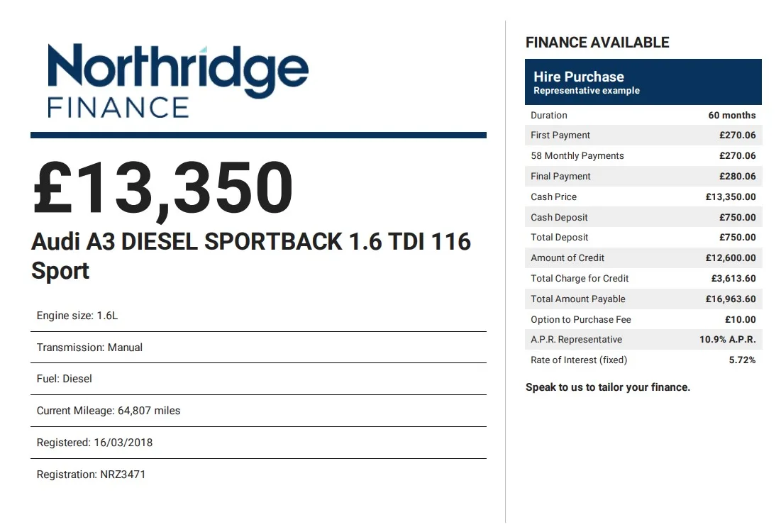
Task: Click the A.P.R. Representative 10.9% row
Action: [x=643, y=340]
